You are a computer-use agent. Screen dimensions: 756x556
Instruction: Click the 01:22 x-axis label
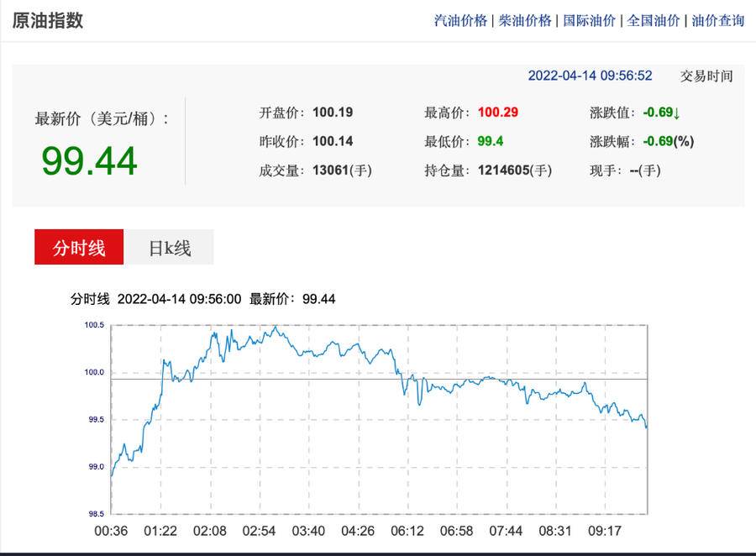coord(160,531)
